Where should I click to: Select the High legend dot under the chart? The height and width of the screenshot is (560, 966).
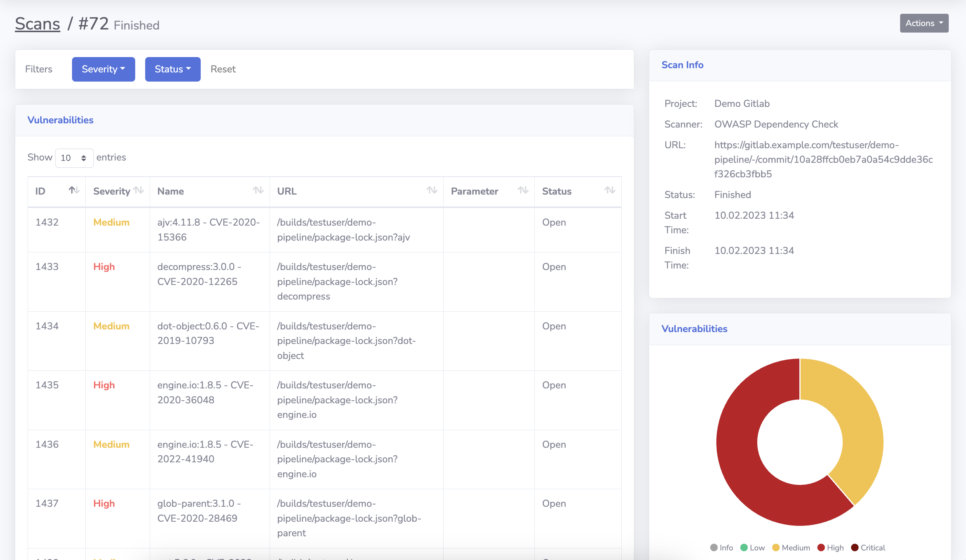coord(821,547)
